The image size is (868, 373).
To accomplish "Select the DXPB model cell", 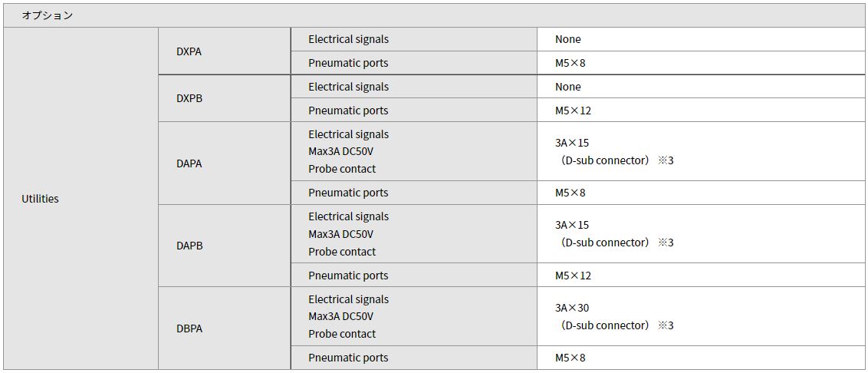I will coord(224,98).
